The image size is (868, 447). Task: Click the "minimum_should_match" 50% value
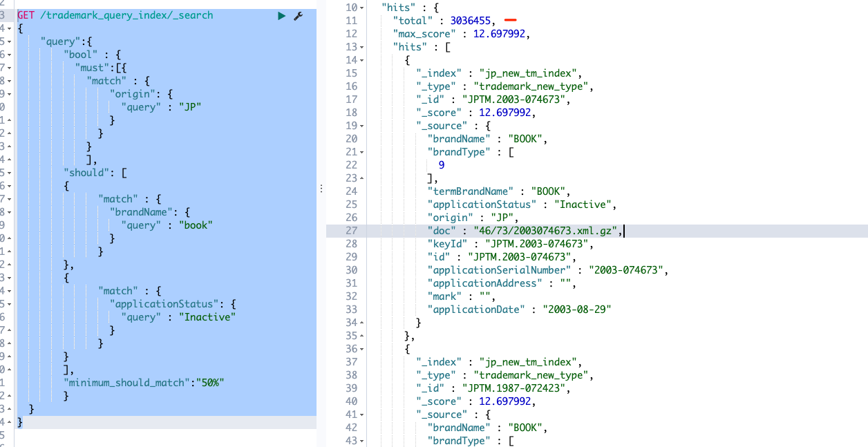pos(212,382)
